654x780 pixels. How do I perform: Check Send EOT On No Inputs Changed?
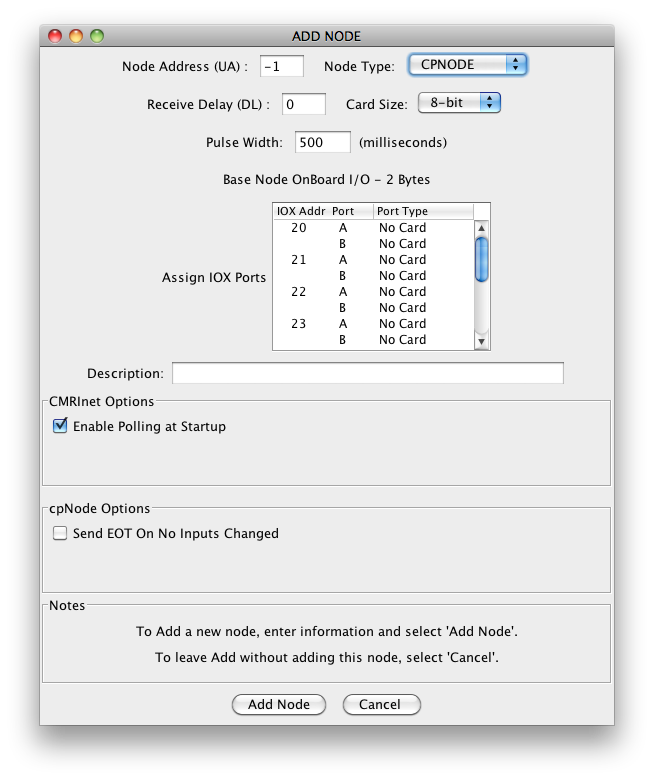click(x=60, y=533)
